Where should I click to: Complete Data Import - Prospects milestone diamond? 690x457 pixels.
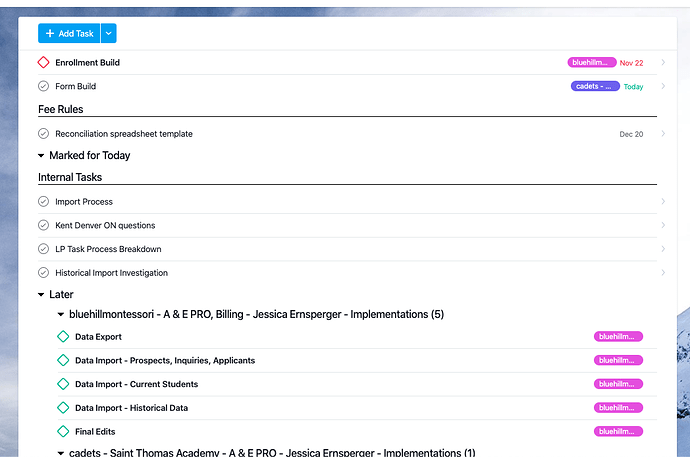(63, 360)
